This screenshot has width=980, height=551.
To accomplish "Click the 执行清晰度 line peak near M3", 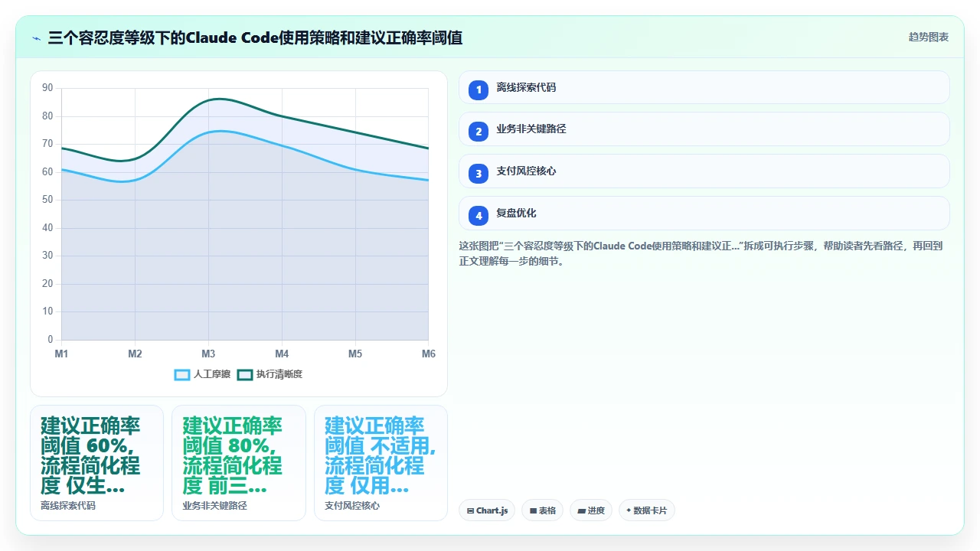I will pyautogui.click(x=220, y=99).
